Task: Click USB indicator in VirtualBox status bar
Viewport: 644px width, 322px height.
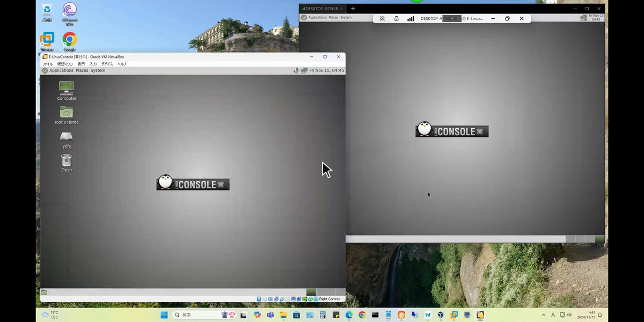Action: coord(282,299)
